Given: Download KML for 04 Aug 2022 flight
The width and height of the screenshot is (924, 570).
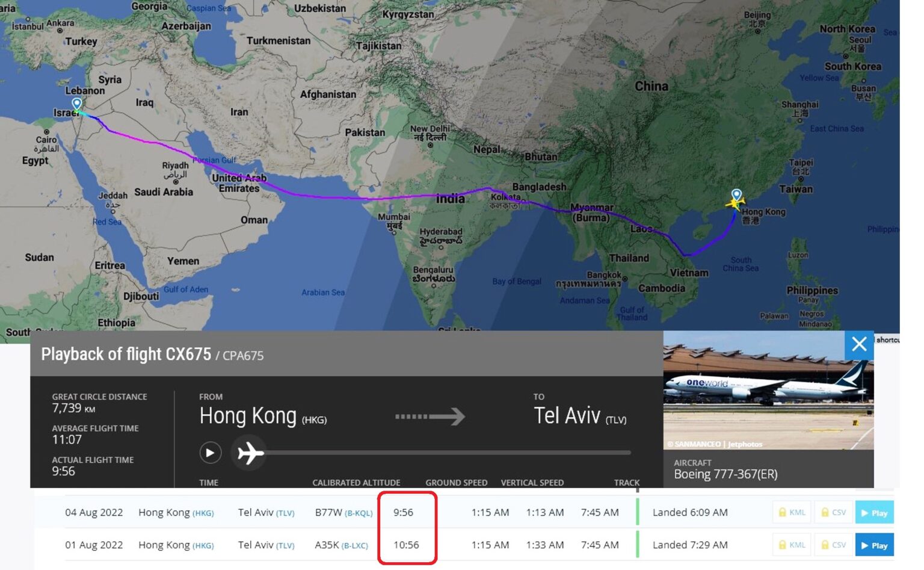Looking at the screenshot, I should 792,512.
